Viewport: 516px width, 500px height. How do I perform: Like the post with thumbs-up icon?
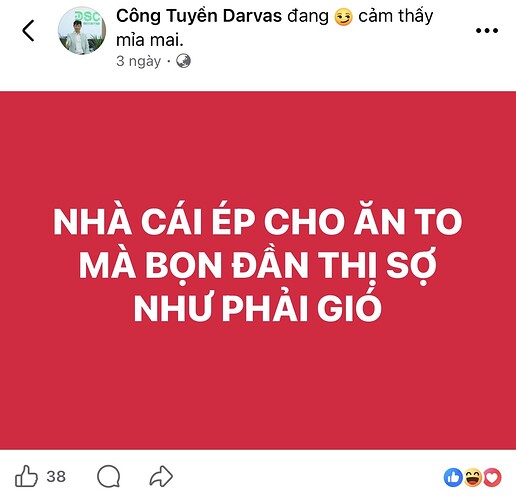(x=26, y=476)
